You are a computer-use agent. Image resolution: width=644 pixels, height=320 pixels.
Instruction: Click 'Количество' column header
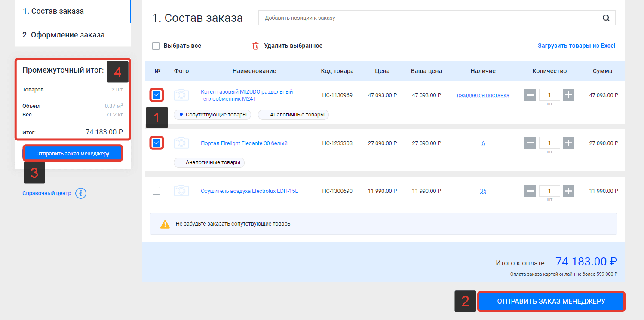[x=549, y=71]
